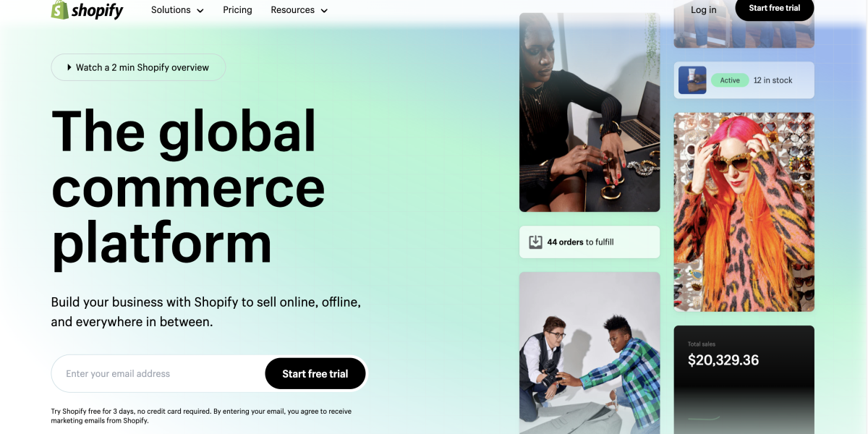Click the Shopify bag logo icon
868x434 pixels.
point(59,9)
